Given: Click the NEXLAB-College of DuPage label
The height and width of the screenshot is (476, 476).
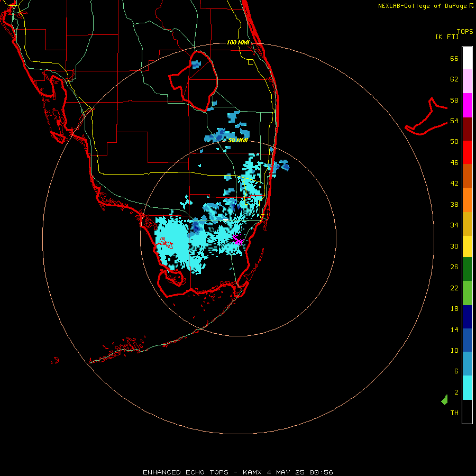Looking at the screenshot, I should (x=422, y=6).
